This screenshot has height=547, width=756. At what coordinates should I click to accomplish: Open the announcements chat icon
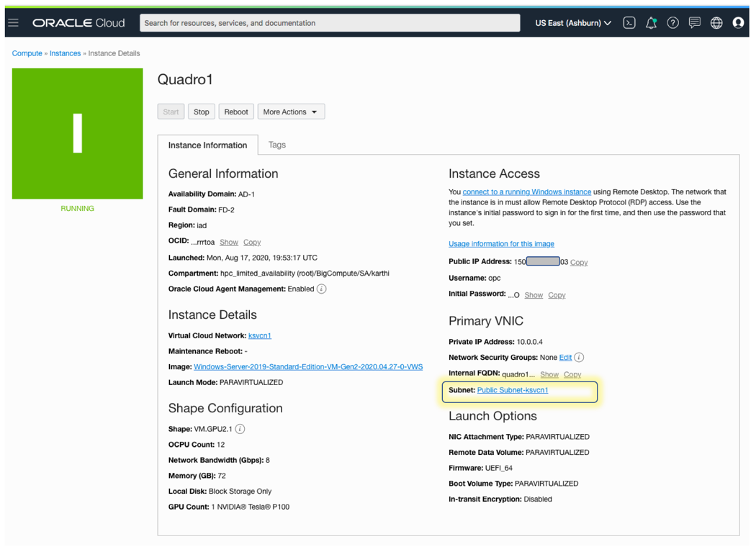pyautogui.click(x=694, y=22)
